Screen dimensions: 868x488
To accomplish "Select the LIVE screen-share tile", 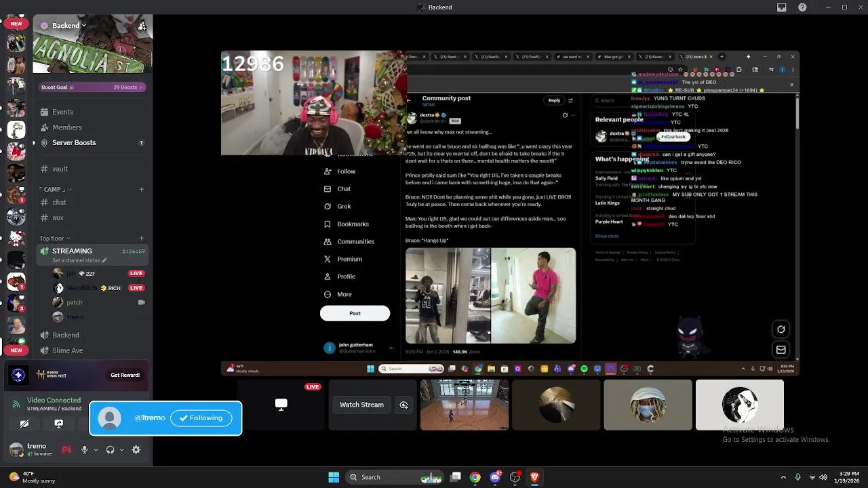I will click(281, 405).
